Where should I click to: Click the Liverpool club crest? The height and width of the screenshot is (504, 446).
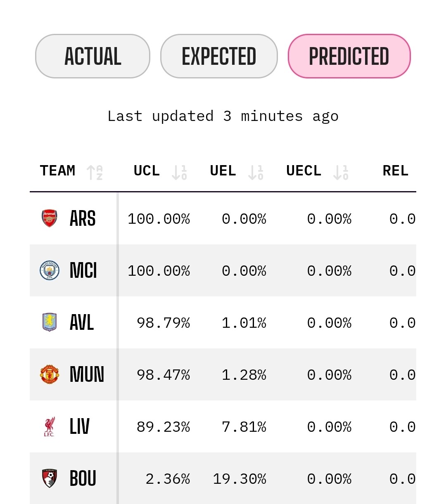[49, 426]
